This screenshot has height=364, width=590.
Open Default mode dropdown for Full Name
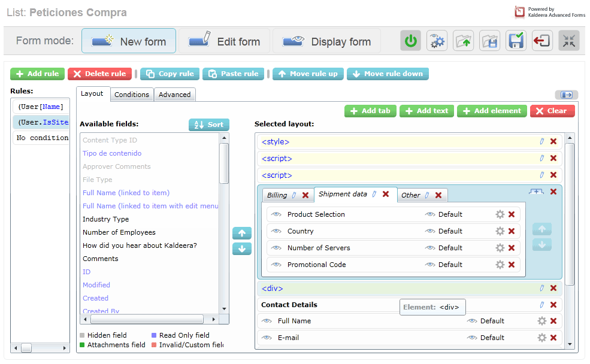tap(486, 321)
